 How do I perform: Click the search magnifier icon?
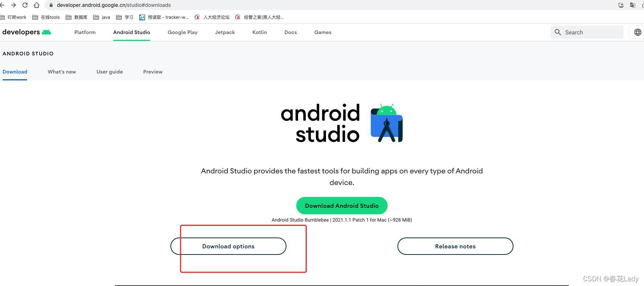558,32
